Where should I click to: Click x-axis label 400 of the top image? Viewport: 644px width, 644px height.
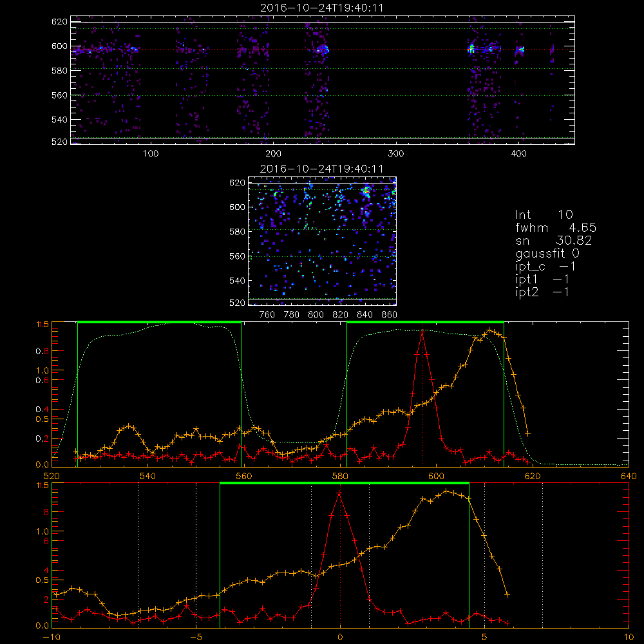[x=518, y=154]
